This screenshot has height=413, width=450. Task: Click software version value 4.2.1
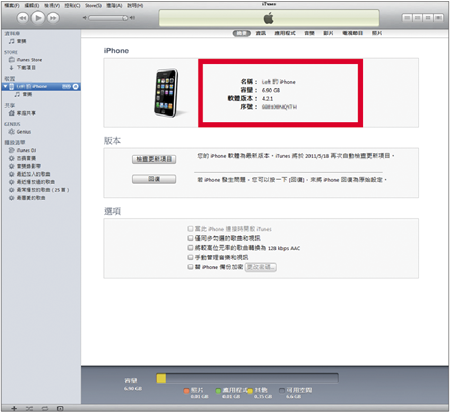click(267, 99)
